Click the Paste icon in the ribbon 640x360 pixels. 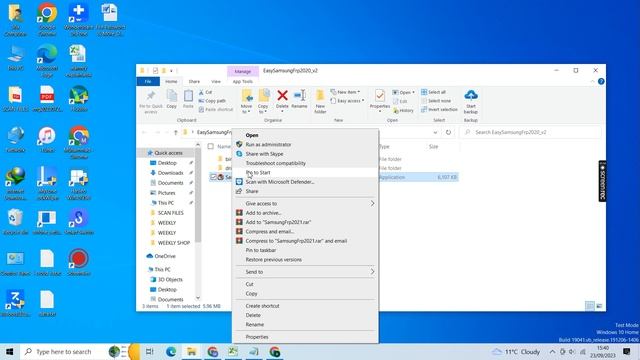[x=188, y=99]
